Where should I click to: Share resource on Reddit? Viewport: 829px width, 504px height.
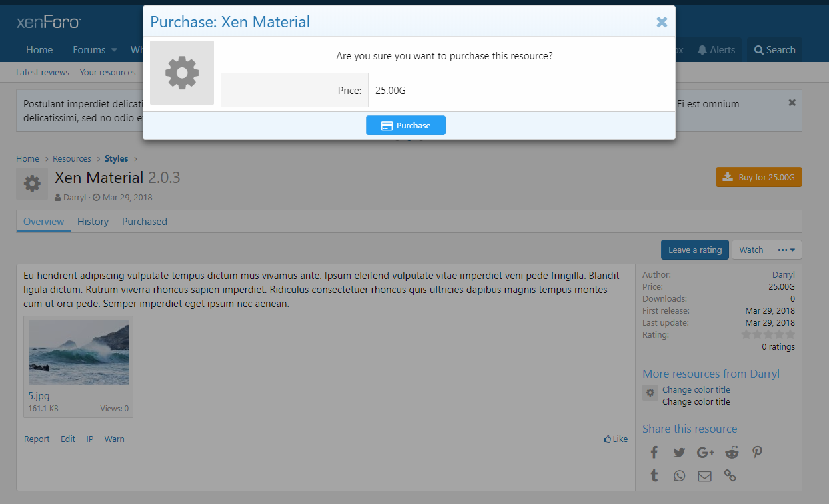732,453
